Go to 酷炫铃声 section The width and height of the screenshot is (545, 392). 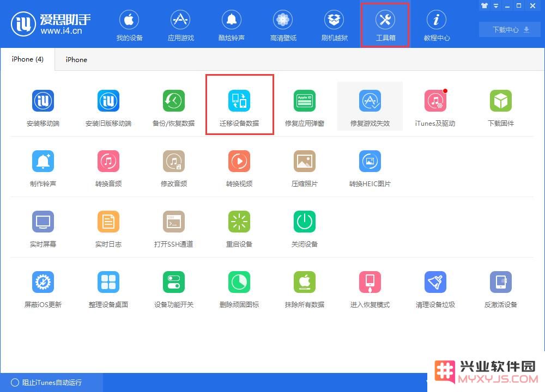(232, 26)
